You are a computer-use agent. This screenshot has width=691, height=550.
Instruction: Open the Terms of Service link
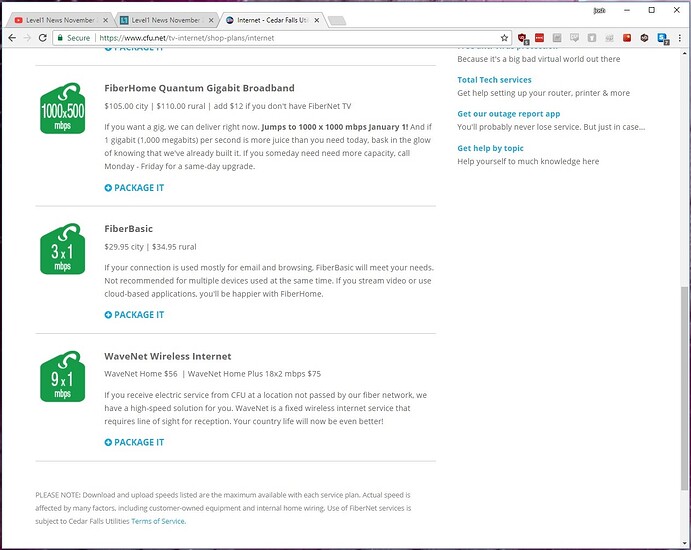tap(159, 521)
